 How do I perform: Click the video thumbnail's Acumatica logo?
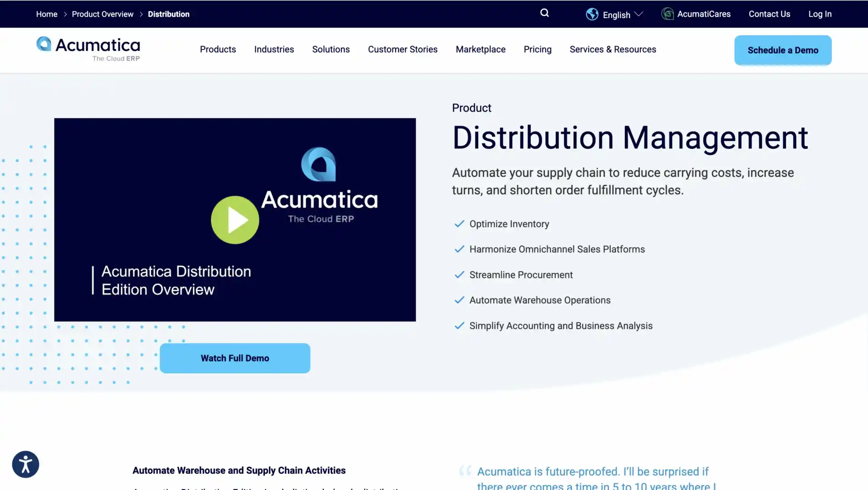click(x=319, y=185)
